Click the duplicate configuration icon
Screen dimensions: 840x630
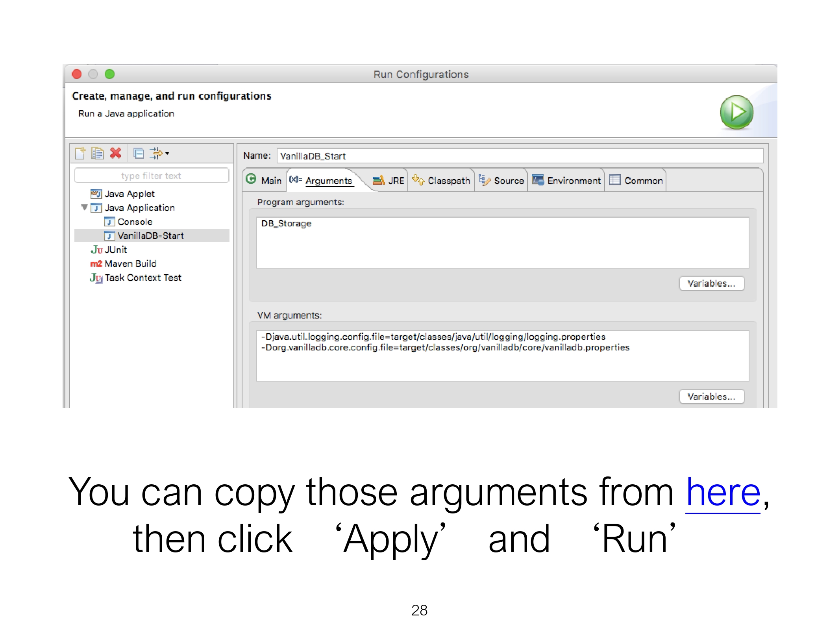click(x=97, y=153)
